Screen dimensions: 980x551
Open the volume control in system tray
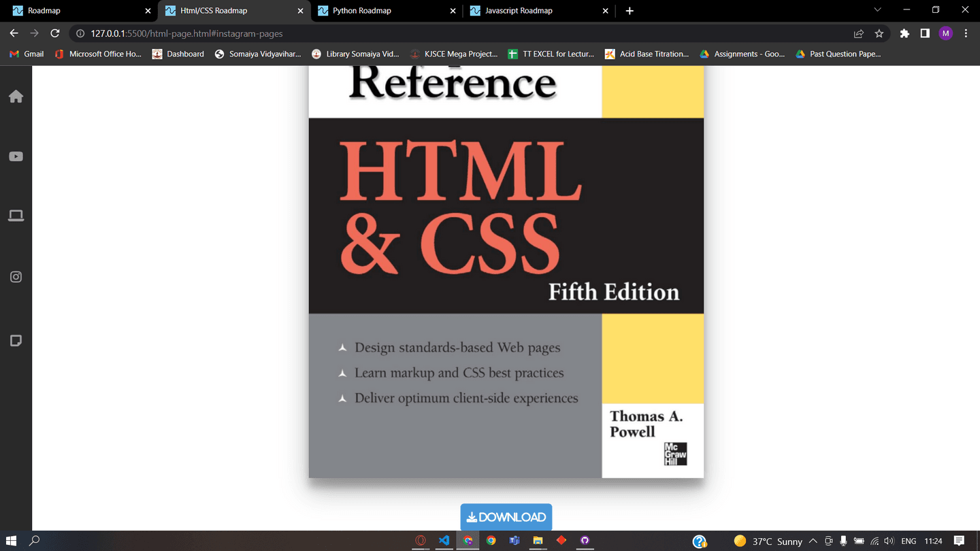point(889,541)
